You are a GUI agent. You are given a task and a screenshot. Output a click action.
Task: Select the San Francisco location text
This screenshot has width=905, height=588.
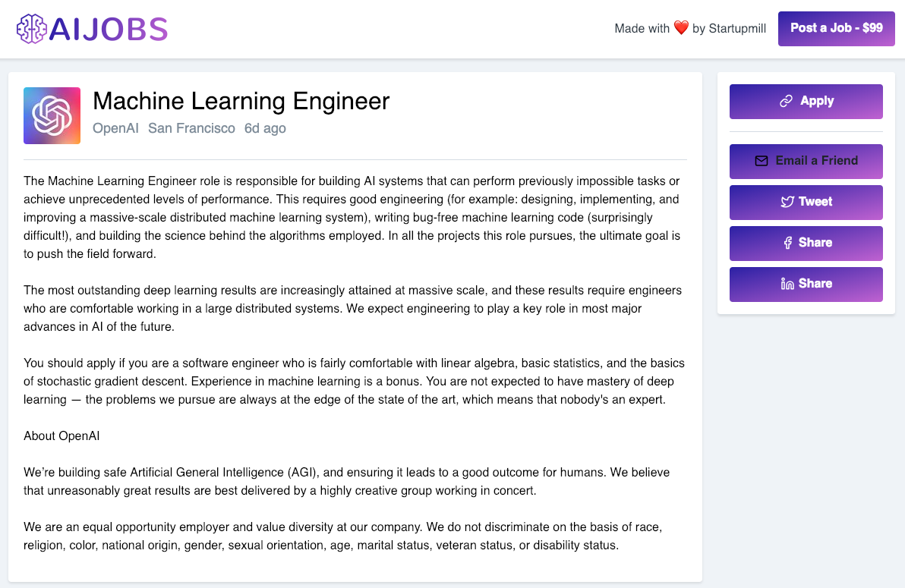click(191, 128)
